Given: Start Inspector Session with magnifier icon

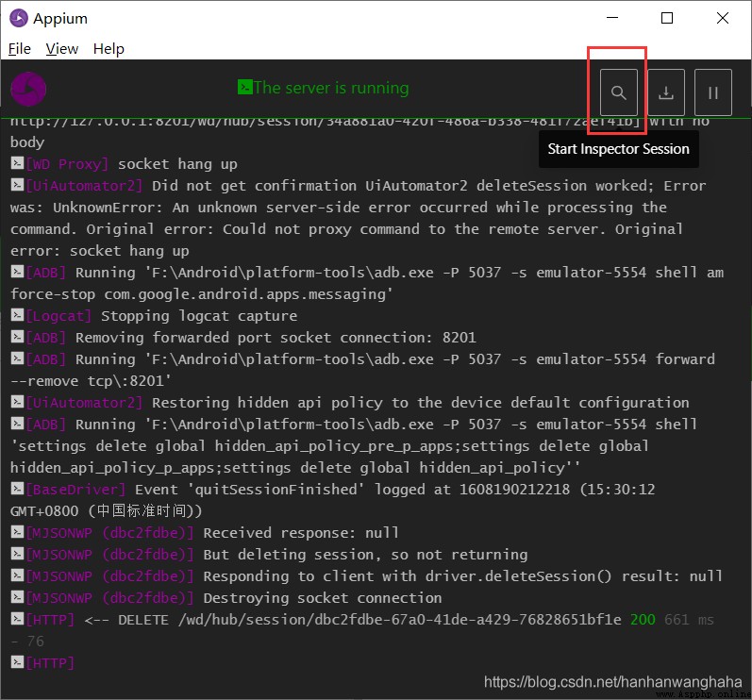Looking at the screenshot, I should pos(618,92).
